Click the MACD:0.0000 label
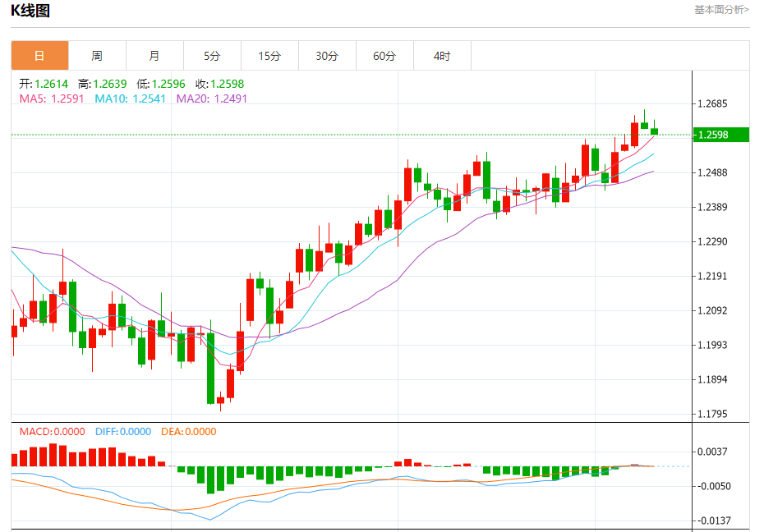 52,432
